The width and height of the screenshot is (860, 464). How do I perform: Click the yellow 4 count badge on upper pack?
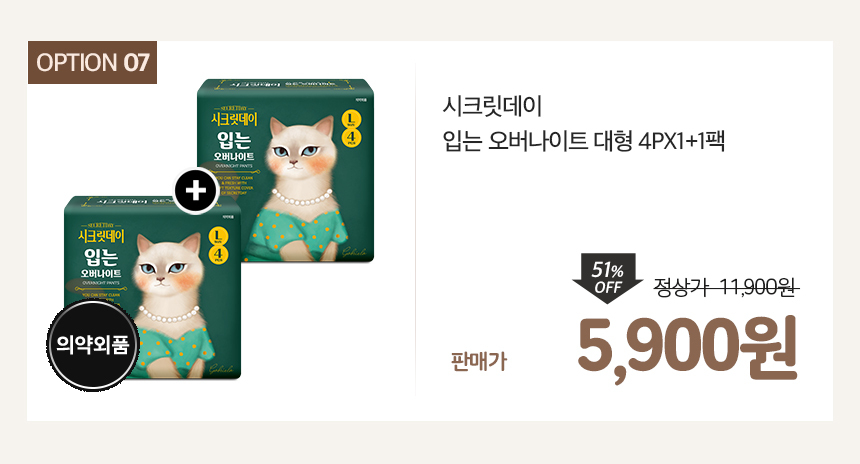tap(352, 137)
